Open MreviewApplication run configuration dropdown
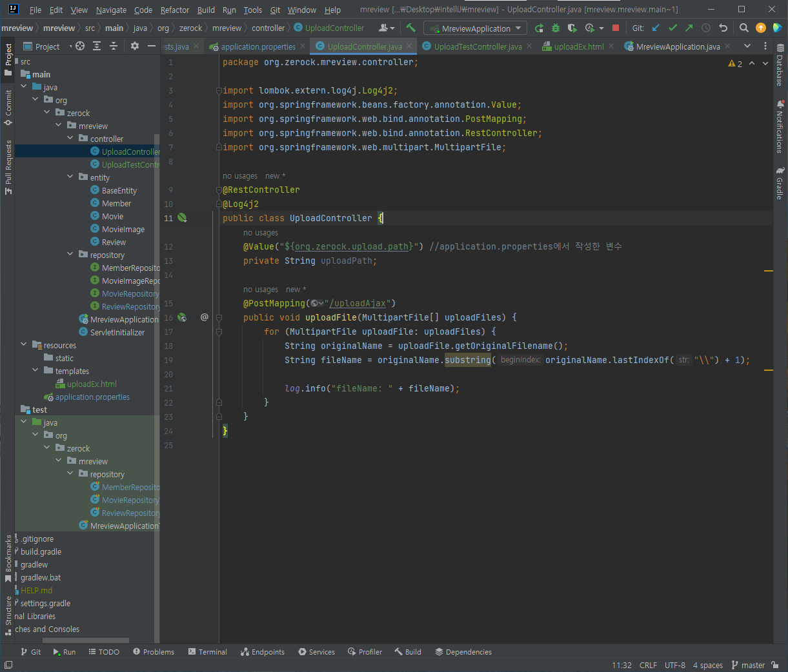 pos(475,28)
